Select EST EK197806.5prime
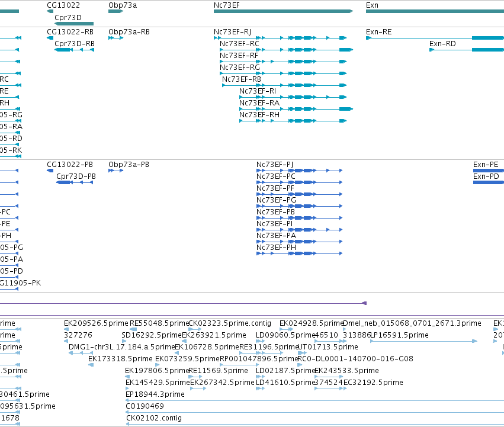 pyautogui.click(x=157, y=371)
